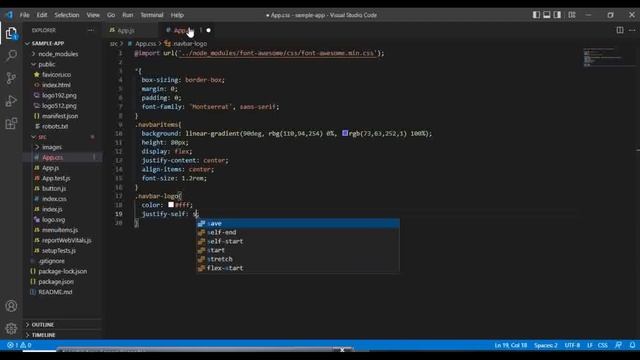This screenshot has height=360, width=640.
Task: Open the customize layout icon
Action: 572,15
